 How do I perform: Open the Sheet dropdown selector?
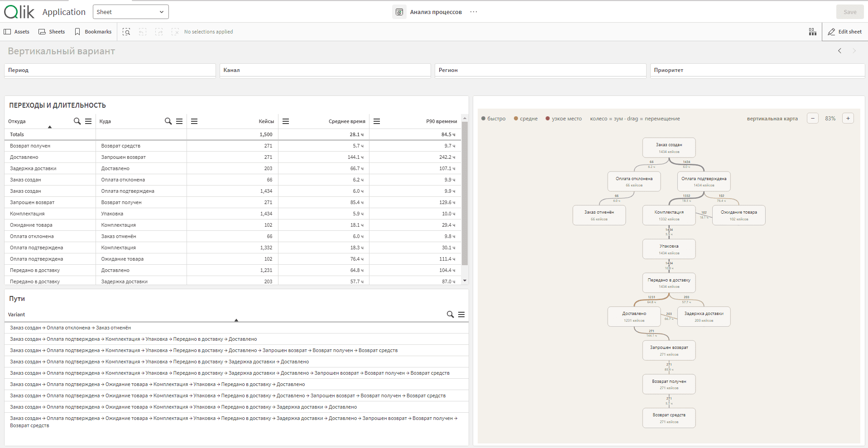[x=131, y=12]
